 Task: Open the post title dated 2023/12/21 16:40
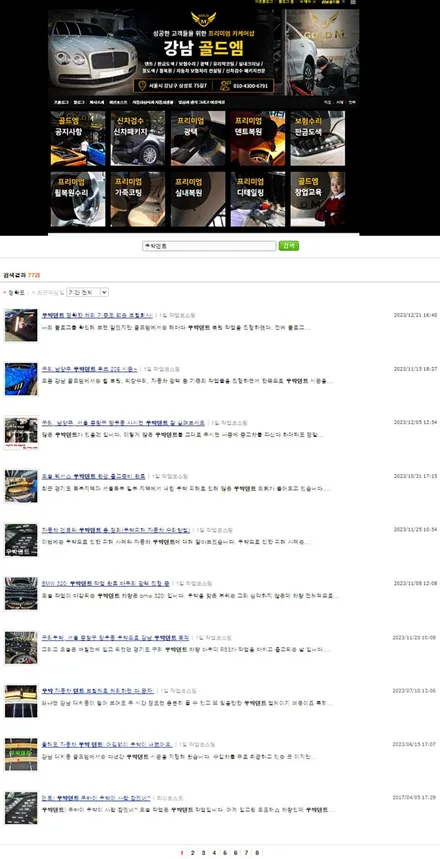pyautogui.click(x=98, y=316)
